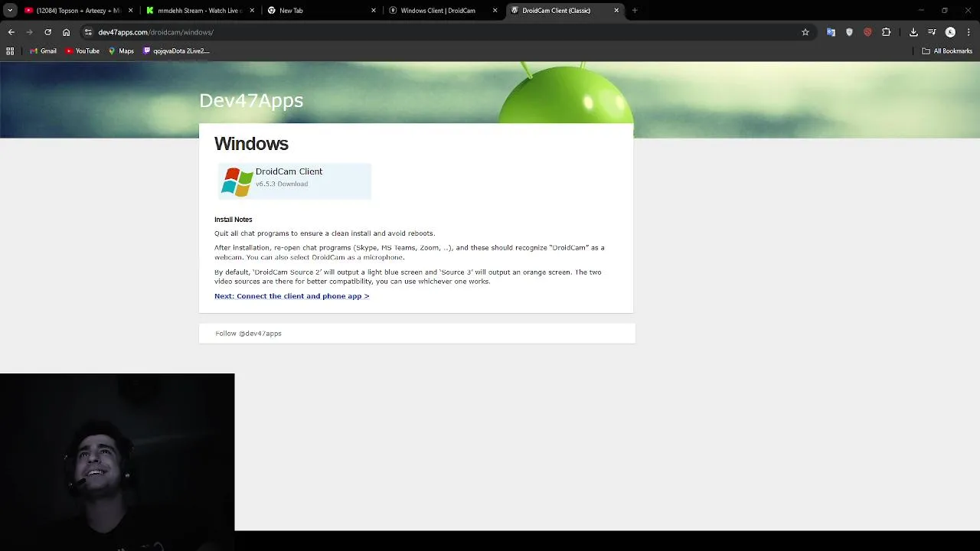The image size is (980, 551).
Task: Go back to the previous page
Action: (11, 32)
